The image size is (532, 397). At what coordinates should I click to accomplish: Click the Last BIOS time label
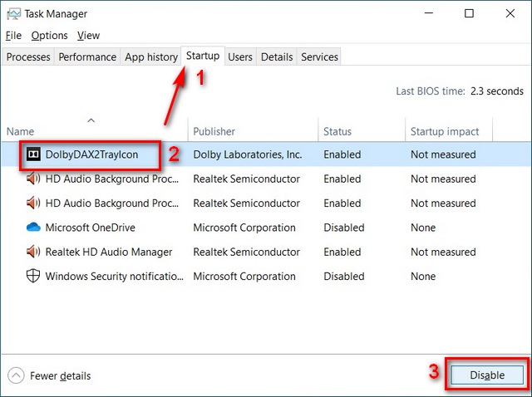pyautogui.click(x=431, y=91)
